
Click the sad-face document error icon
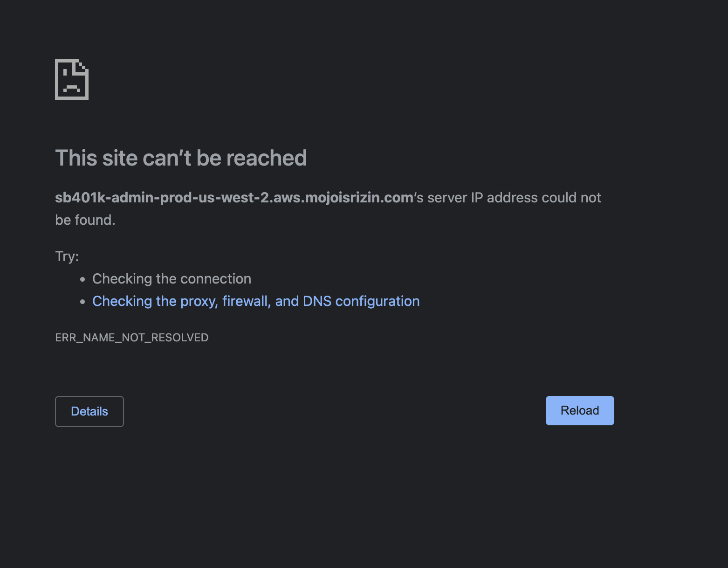click(71, 79)
